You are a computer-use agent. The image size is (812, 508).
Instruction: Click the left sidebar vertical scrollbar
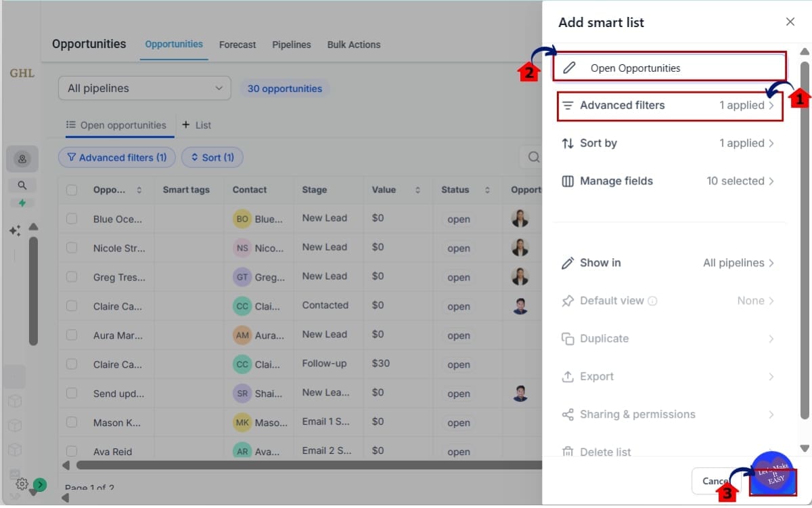[x=33, y=291]
